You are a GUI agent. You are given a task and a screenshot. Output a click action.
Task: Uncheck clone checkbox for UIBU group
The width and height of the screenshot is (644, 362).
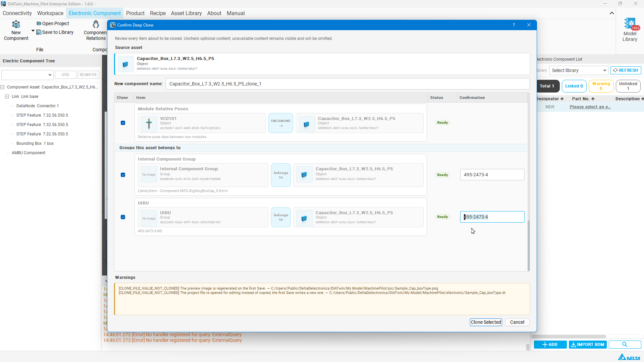click(x=123, y=217)
